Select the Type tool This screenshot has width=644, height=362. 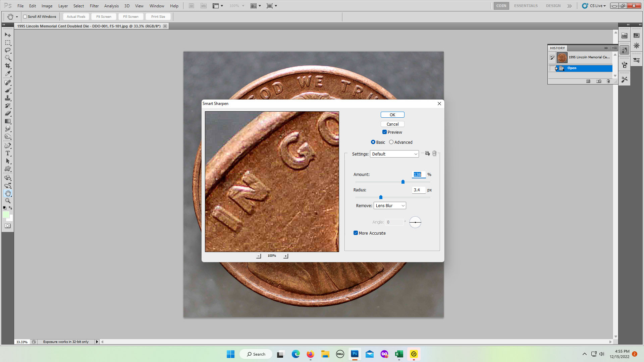pos(8,153)
